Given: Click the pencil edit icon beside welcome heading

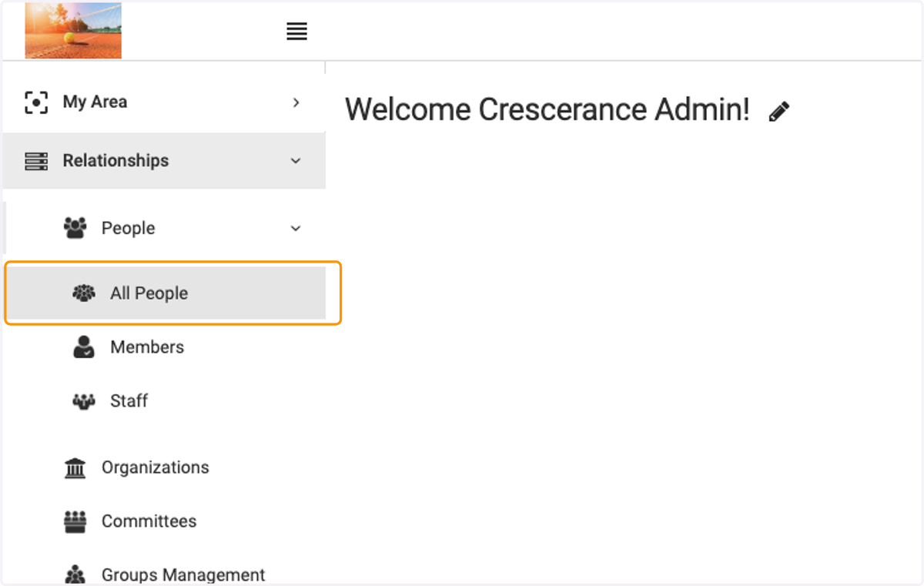Looking at the screenshot, I should click(779, 111).
